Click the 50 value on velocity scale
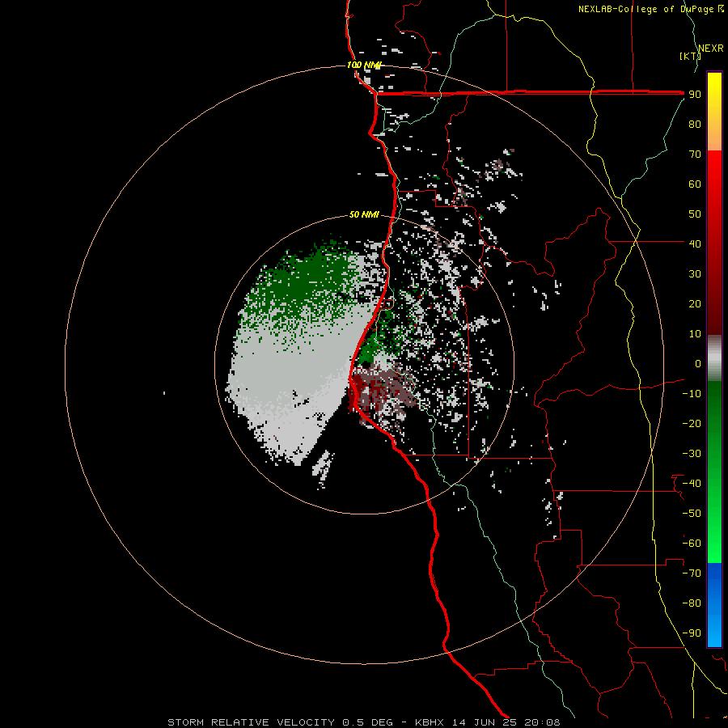The height and width of the screenshot is (728, 728). pos(695,214)
